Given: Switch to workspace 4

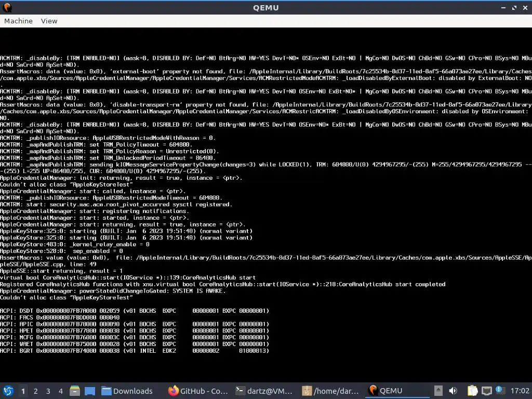Looking at the screenshot, I should tap(61, 391).
